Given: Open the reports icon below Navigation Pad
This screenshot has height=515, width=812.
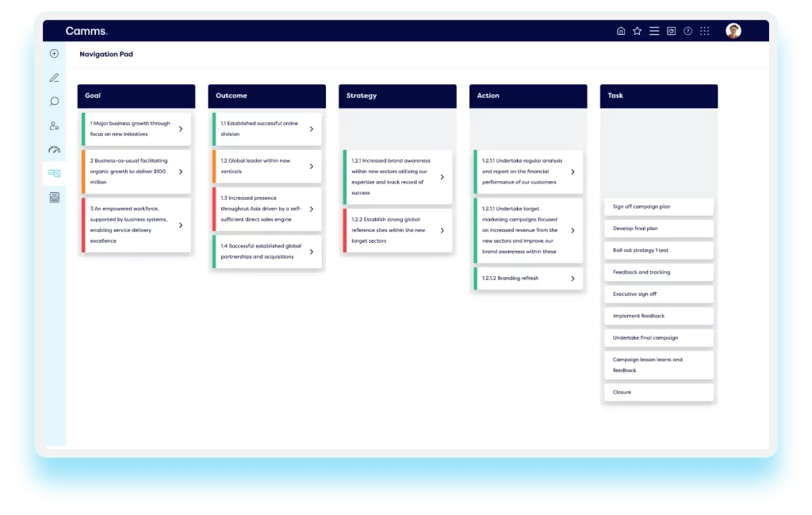Looking at the screenshot, I should click(54, 197).
